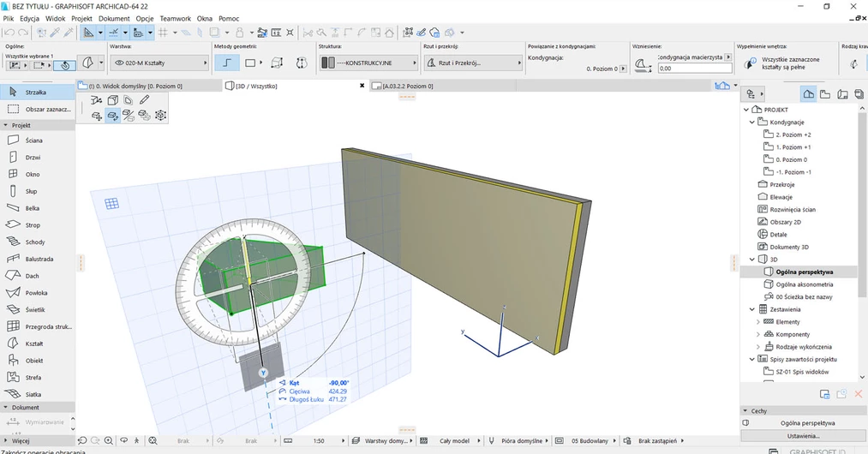Collapse the Kondygnacje tree node

[x=751, y=122]
